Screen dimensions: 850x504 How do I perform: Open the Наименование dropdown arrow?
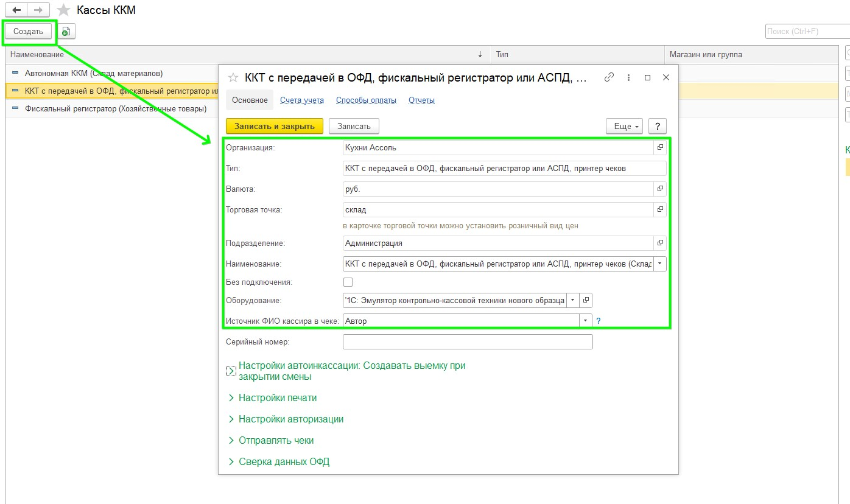[x=660, y=264]
